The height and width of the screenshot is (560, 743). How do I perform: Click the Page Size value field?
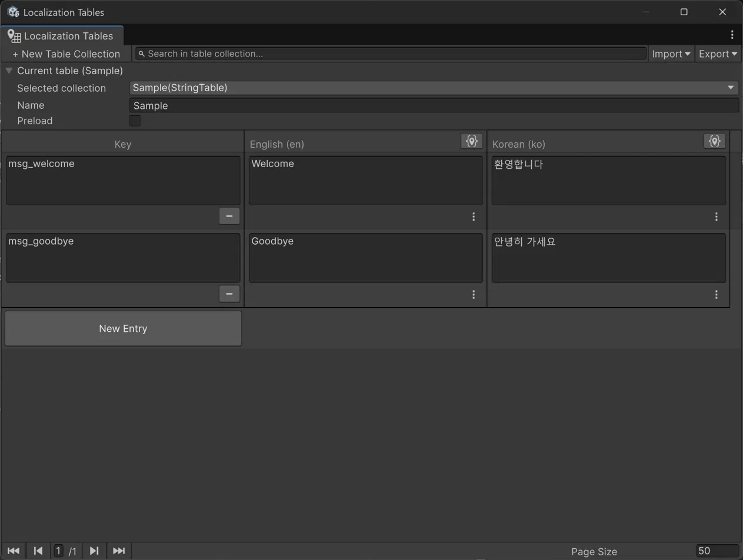click(717, 551)
